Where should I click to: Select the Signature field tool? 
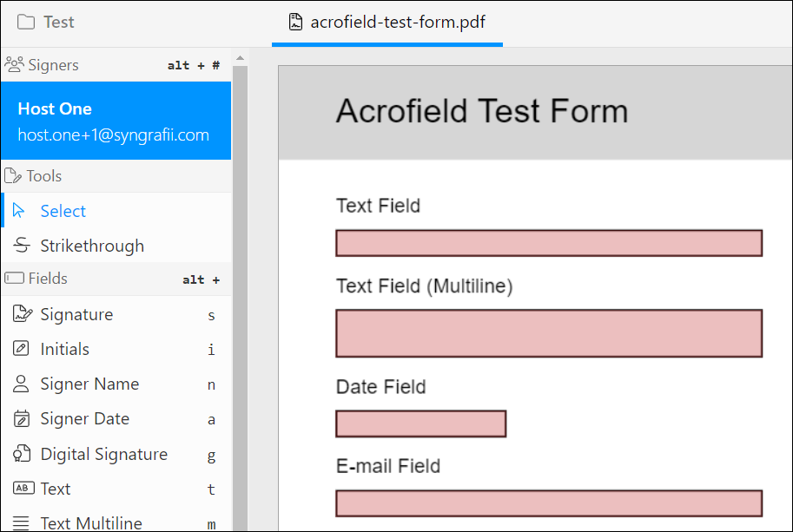tap(76, 314)
